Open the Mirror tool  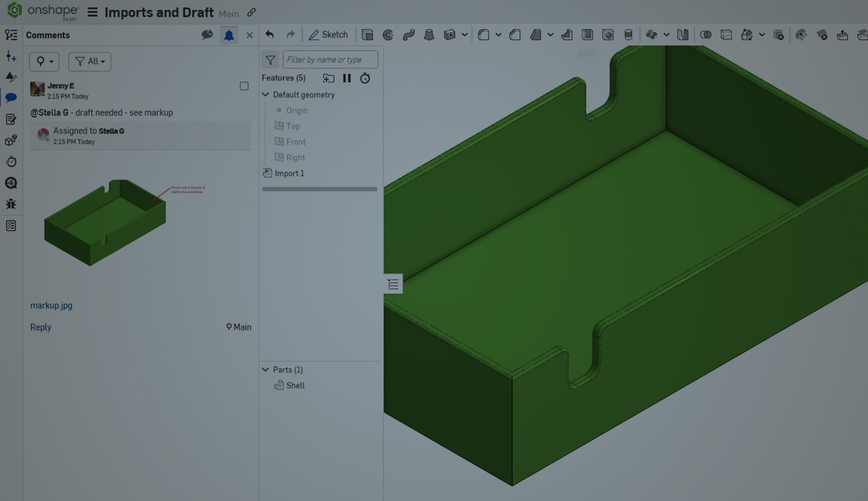click(x=683, y=34)
